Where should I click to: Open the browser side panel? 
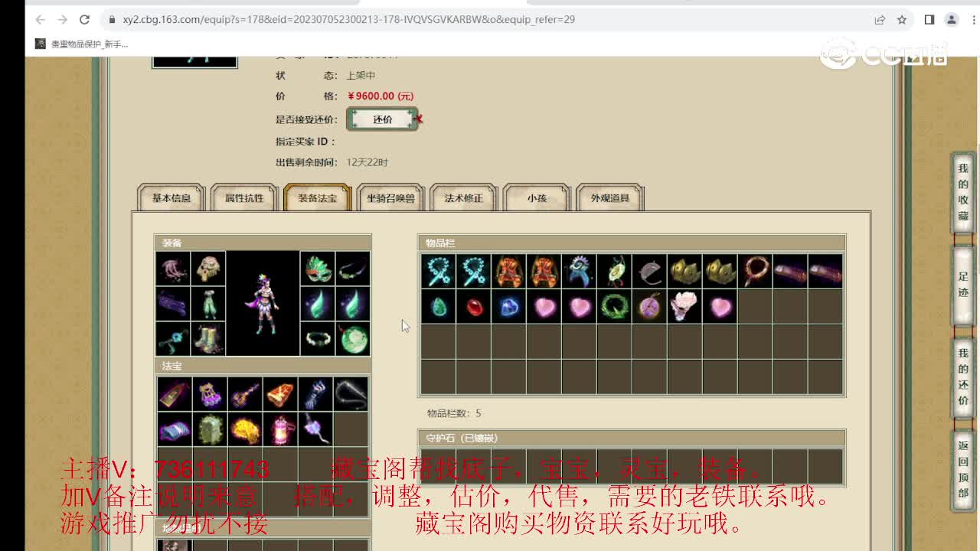click(x=929, y=19)
